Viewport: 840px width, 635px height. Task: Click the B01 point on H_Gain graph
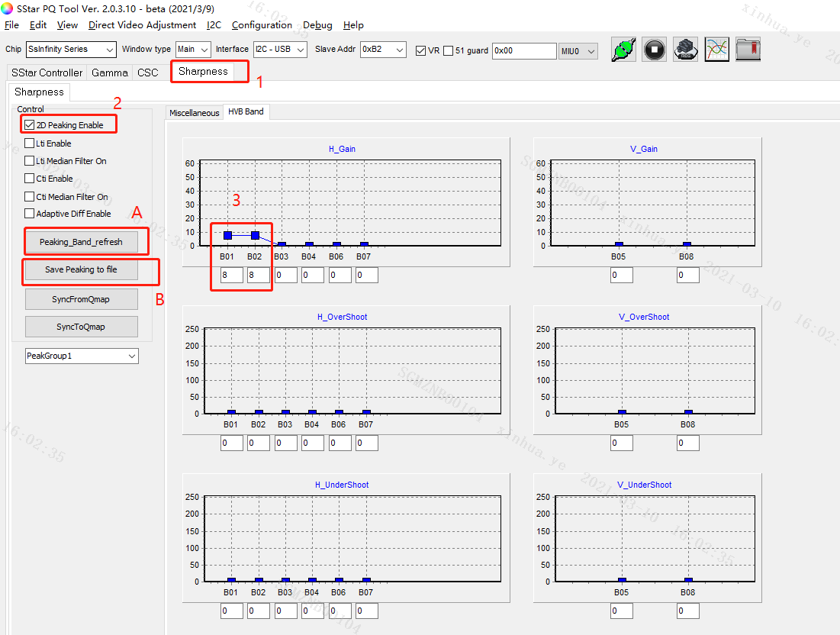pyautogui.click(x=227, y=235)
